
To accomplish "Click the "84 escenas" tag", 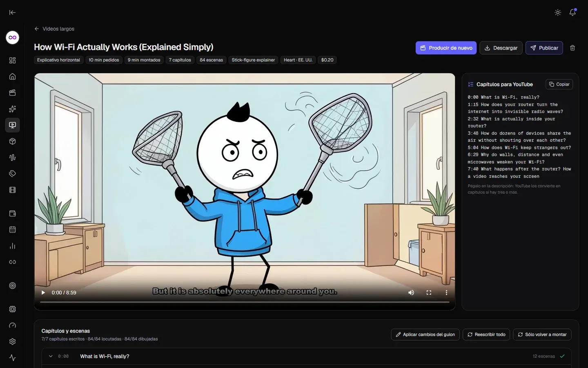I will tap(212, 60).
